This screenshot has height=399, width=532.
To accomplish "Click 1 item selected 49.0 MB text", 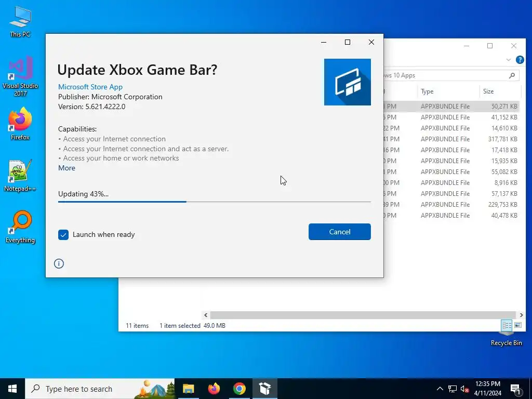I will pyautogui.click(x=192, y=326).
